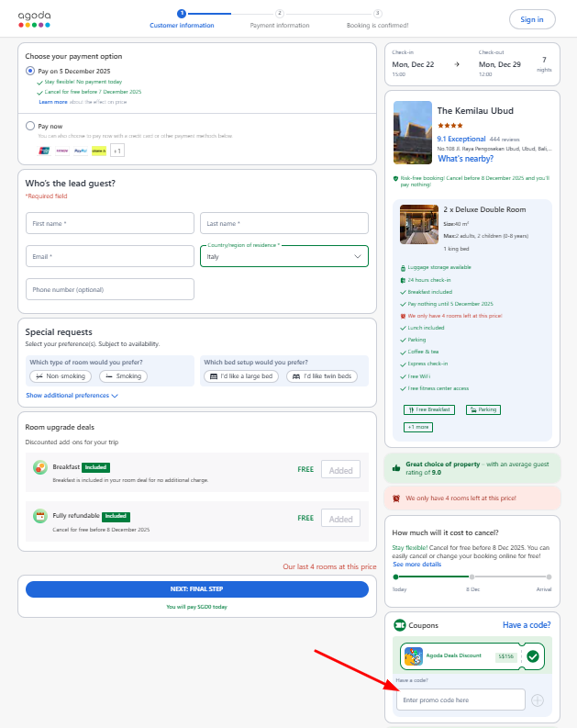
Task: Expand the +1 more room benefits tag
Action: click(418, 427)
